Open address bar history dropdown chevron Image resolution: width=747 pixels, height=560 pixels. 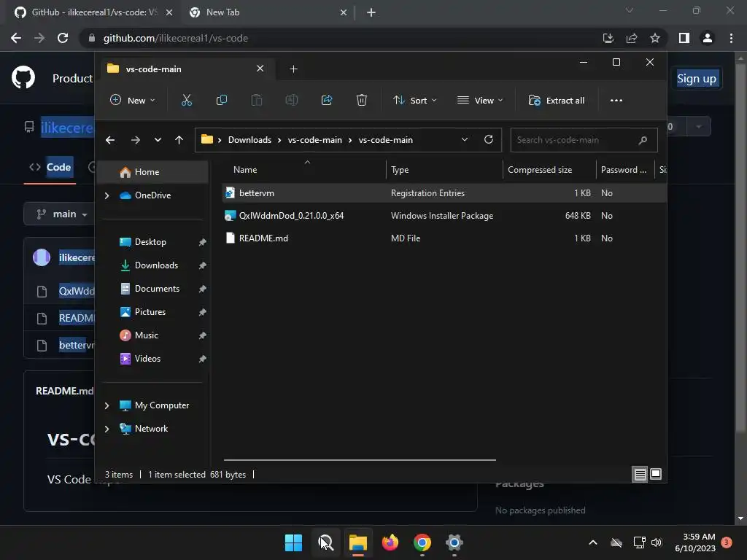(x=465, y=139)
